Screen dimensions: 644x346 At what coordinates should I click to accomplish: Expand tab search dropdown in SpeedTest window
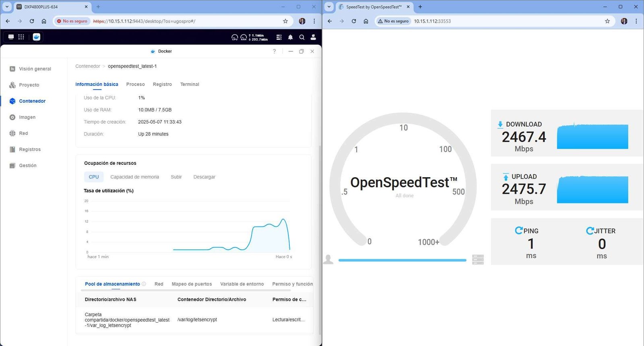(329, 7)
